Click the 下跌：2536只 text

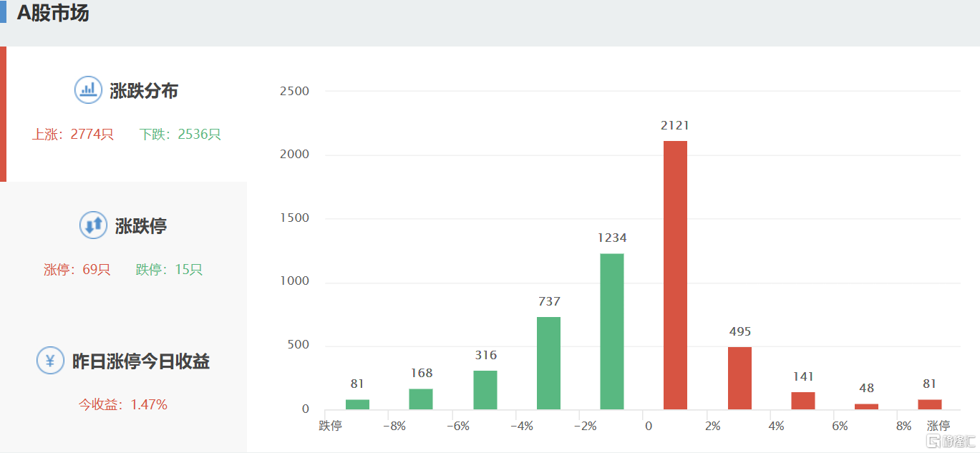pos(180,134)
